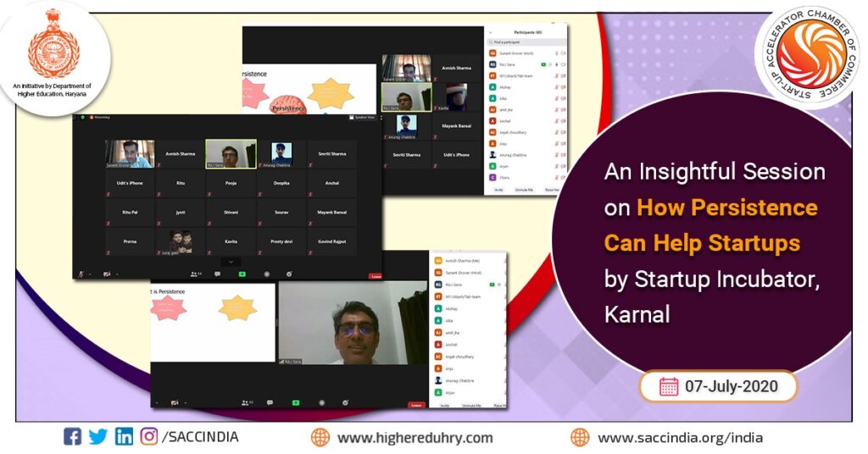Open the Facebook icon in footer
Viewport: 868px width, 454px height.
click(73, 437)
